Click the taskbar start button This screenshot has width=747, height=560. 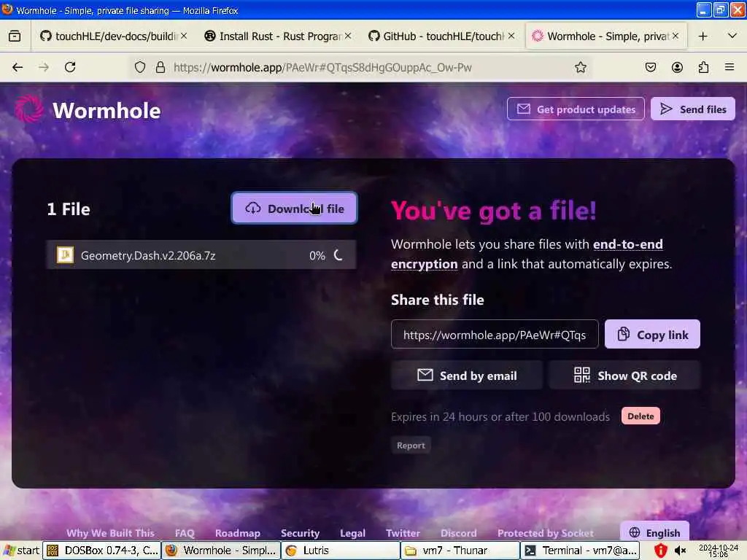coord(20,551)
